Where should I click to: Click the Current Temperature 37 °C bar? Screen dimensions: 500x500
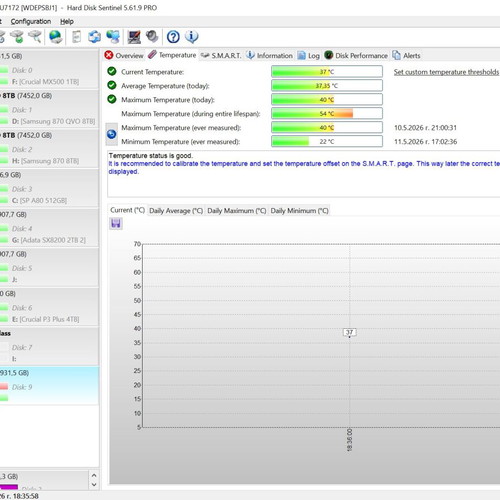(327, 72)
